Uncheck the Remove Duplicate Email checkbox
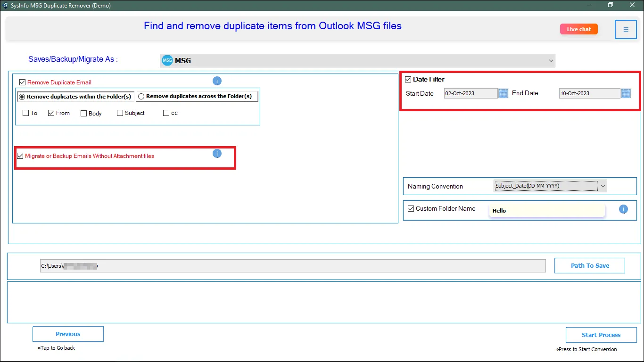644x362 pixels. point(22,82)
